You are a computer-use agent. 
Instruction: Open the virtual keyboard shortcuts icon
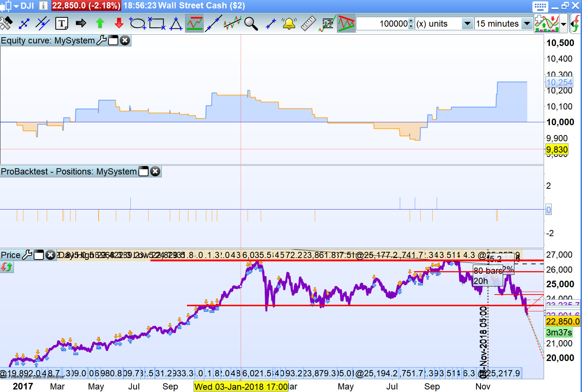540,6
